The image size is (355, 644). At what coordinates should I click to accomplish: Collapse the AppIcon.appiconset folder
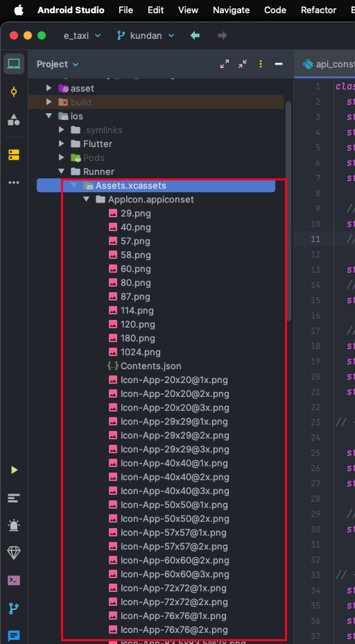(86, 199)
